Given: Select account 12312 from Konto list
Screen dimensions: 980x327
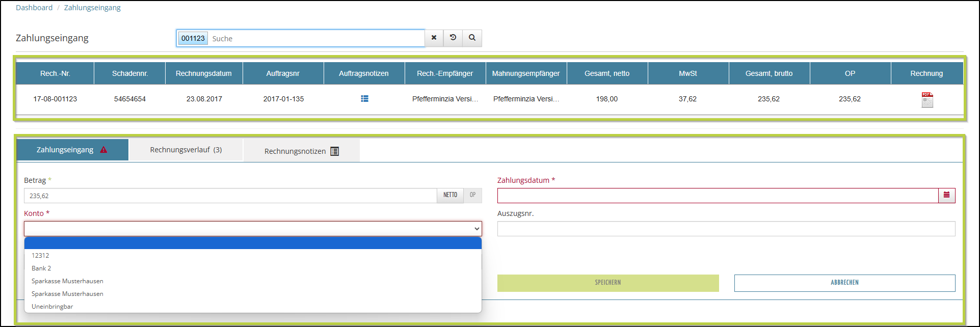Looking at the screenshot, I should click(41, 256).
